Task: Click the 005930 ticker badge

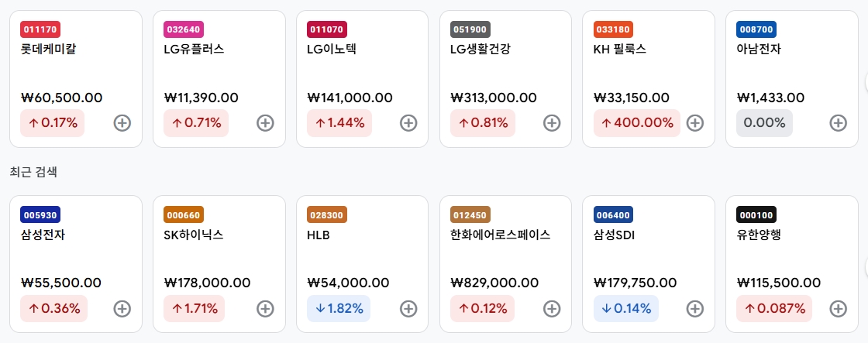Action: pos(40,214)
